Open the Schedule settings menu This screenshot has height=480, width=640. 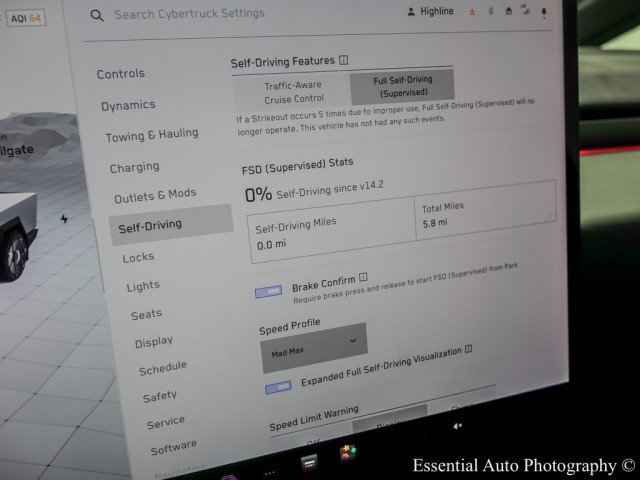click(x=163, y=368)
